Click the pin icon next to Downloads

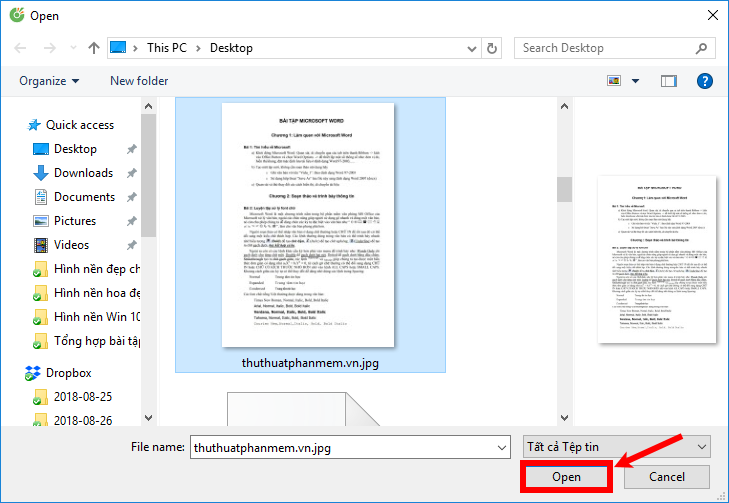pos(132,173)
